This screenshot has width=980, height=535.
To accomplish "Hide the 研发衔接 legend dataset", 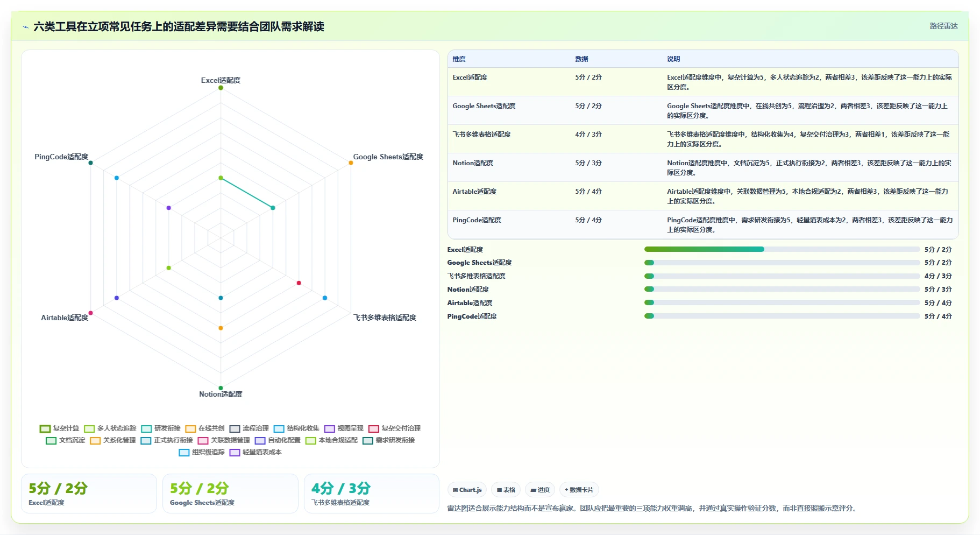I will [161, 428].
